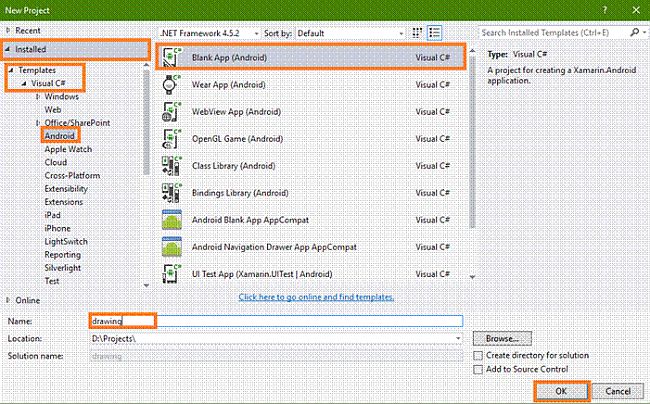Viewport: 650px width, 404px height.
Task: Pick the Bindings Library (Android) icon
Action: (x=172, y=193)
